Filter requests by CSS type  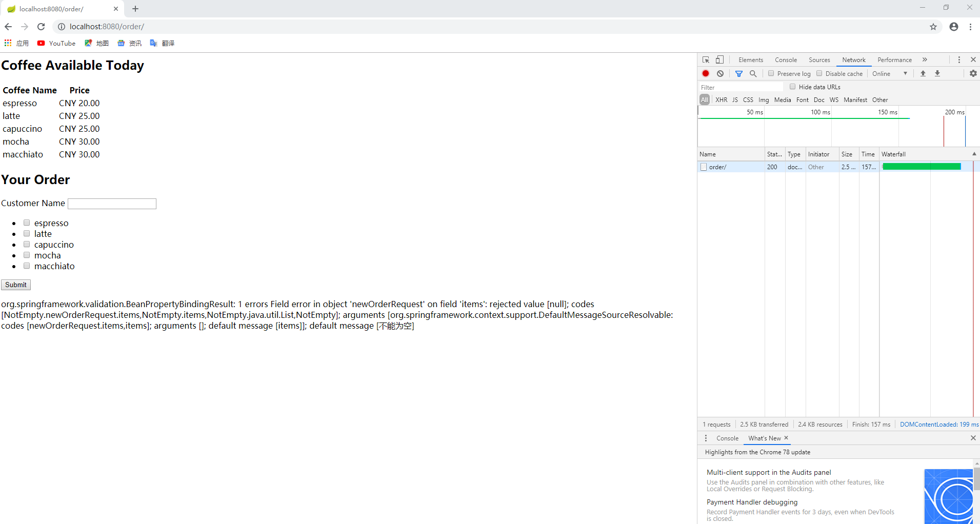click(x=748, y=100)
